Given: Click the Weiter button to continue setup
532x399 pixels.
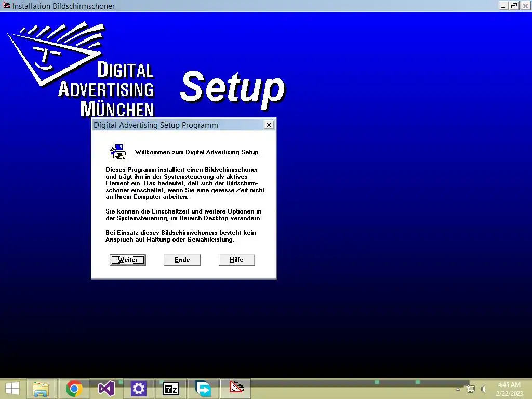Looking at the screenshot, I should pyautogui.click(x=128, y=260).
